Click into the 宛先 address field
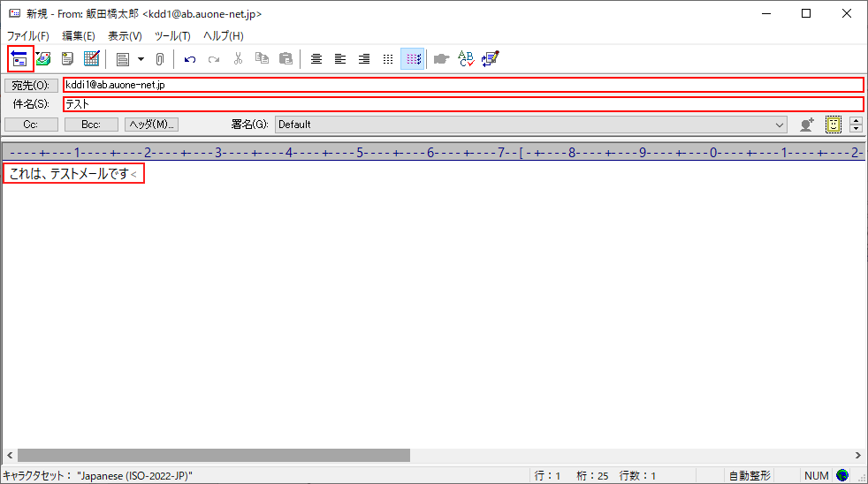Image resolution: width=868 pixels, height=484 pixels. 463,85
